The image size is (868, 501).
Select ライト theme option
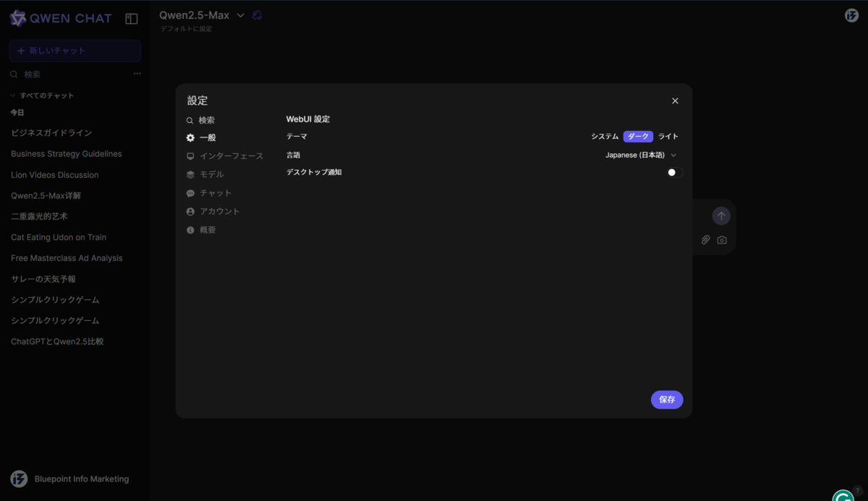tap(668, 137)
